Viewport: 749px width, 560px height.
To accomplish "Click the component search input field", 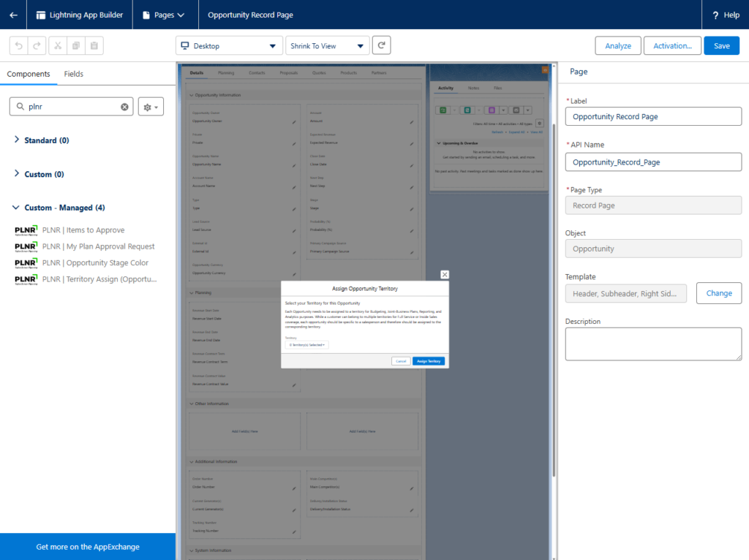I will [x=71, y=107].
